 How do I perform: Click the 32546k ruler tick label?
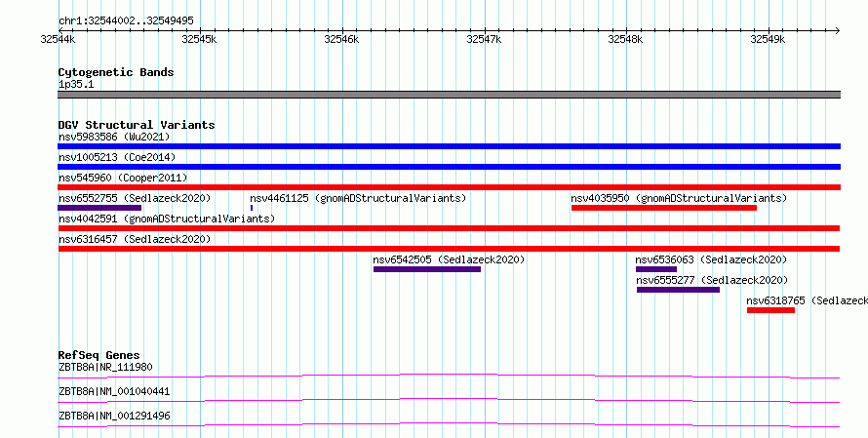(341, 39)
